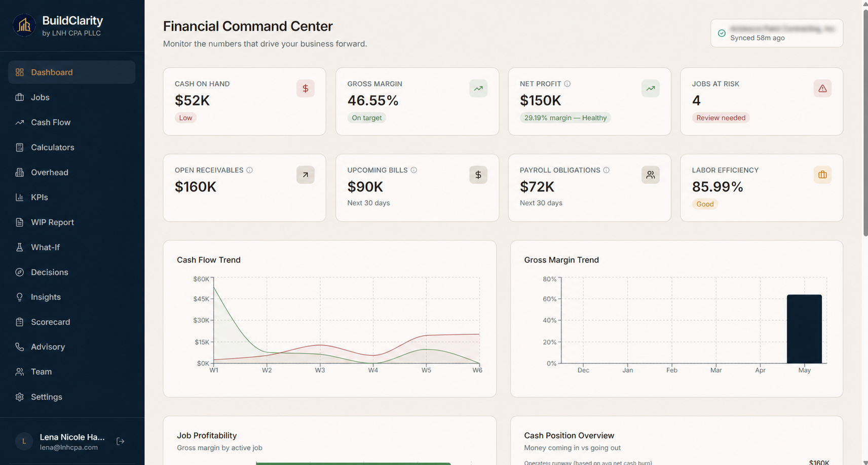Open the WIP Report page
This screenshot has height=465, width=868.
[x=71, y=222]
